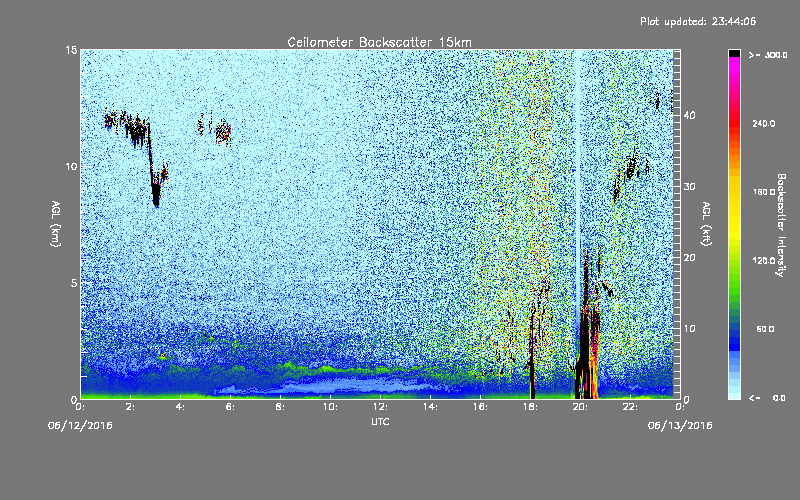Viewport: 800px width, 500px height.
Task: Click the 10 kft tick label on the right axis
Action: tap(689, 329)
